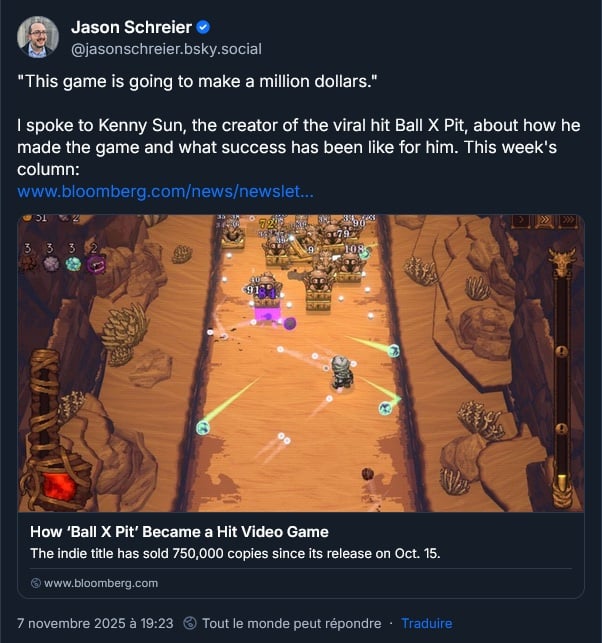Click the 7 novembre 2025 timestamp
This screenshot has height=643, width=602.
(95, 623)
